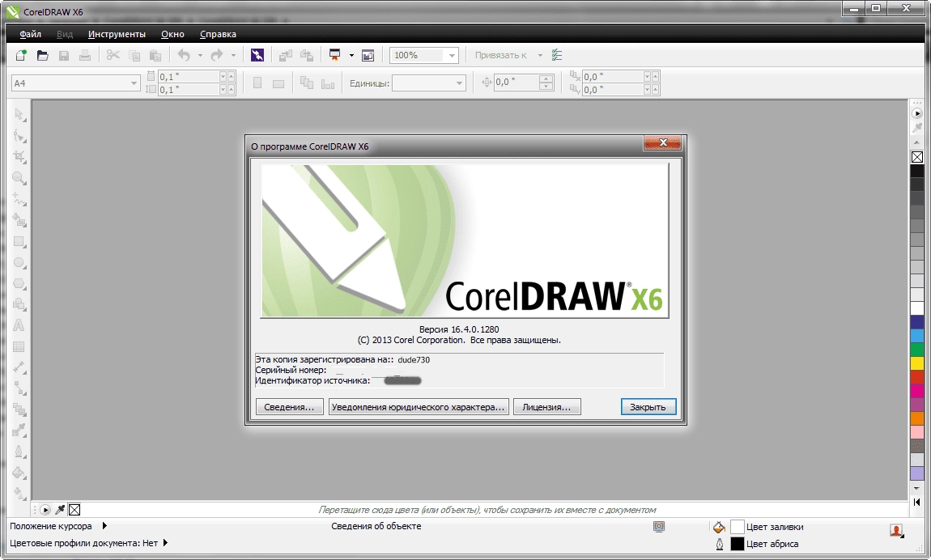Click the Cut scissors icon
Screen dimensions: 931x560
(x=113, y=55)
